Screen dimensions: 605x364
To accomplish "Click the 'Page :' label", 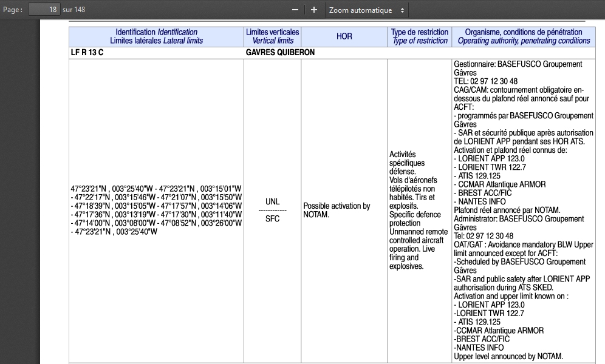I will click(13, 10).
